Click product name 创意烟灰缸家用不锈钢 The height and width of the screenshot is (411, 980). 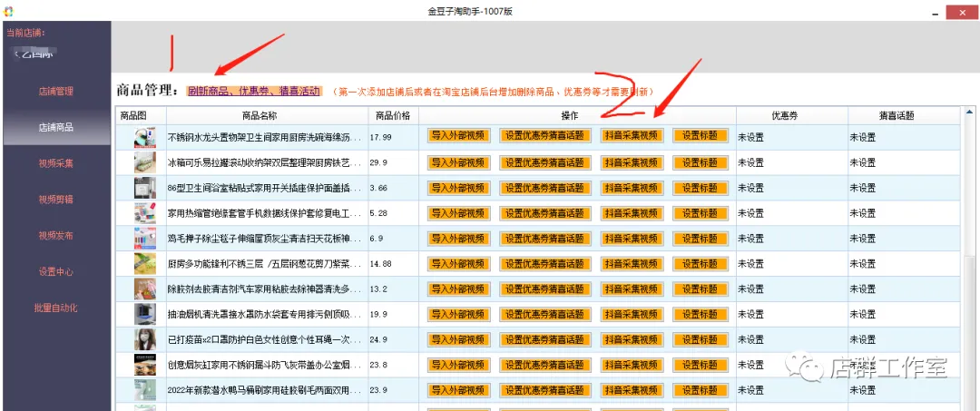pos(265,365)
